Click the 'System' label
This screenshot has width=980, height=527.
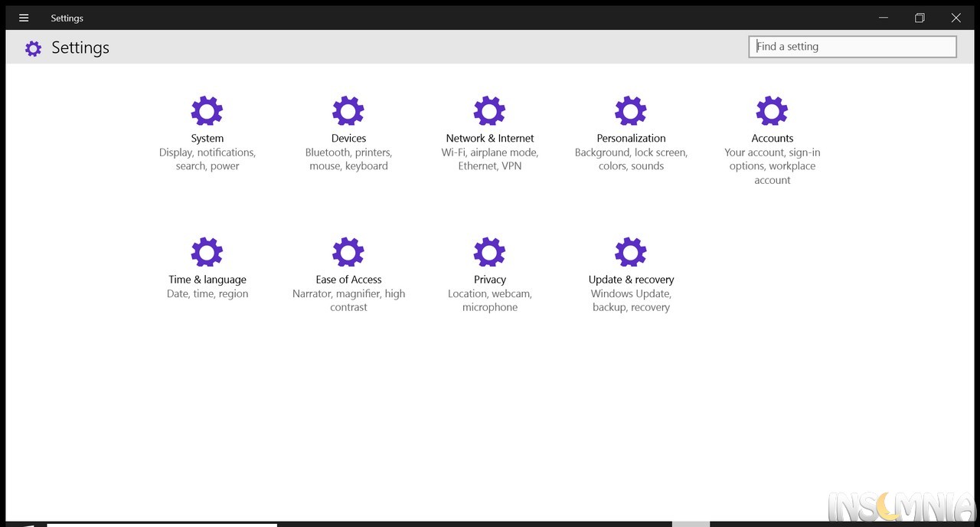click(x=207, y=139)
